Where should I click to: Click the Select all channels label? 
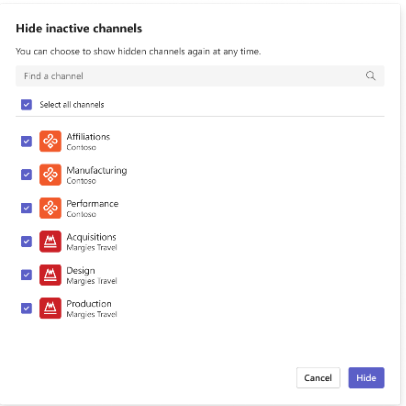tap(72, 105)
